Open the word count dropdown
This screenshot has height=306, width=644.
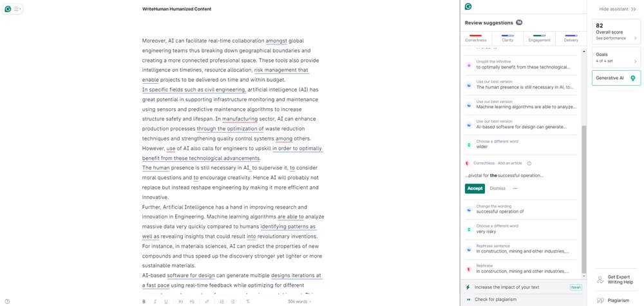(x=299, y=301)
